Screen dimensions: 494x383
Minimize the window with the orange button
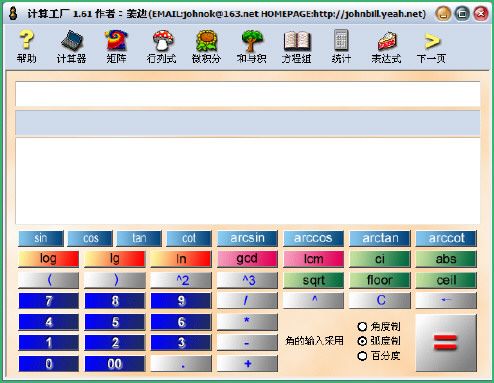pyautogui.click(x=443, y=14)
